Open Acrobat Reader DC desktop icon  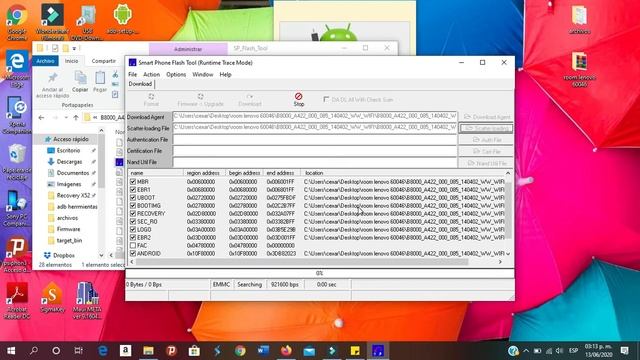17,300
